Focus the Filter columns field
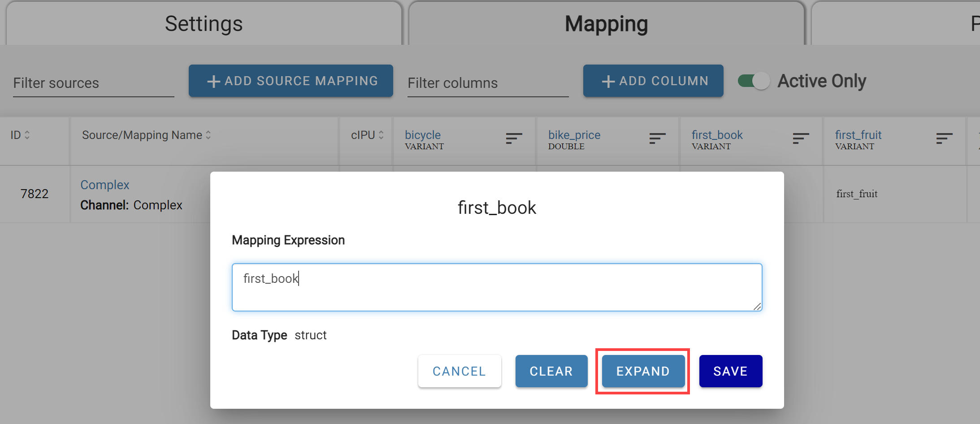 pyautogui.click(x=488, y=83)
